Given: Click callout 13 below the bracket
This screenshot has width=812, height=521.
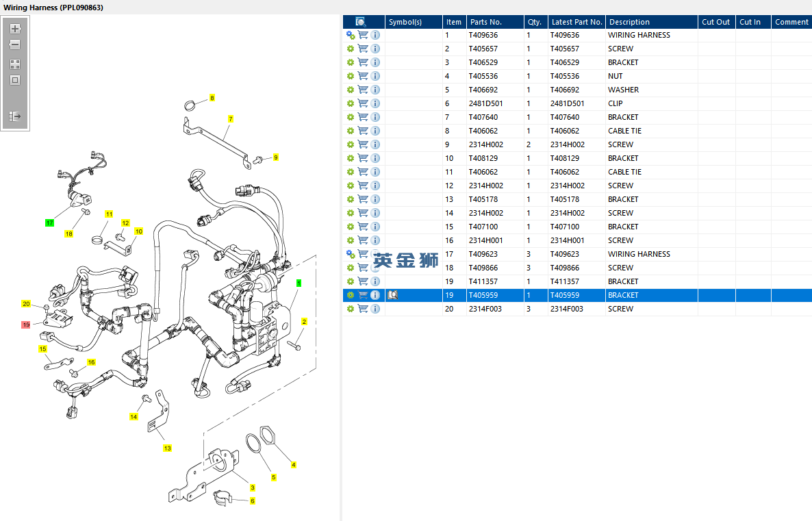Looking at the screenshot, I should tap(167, 448).
